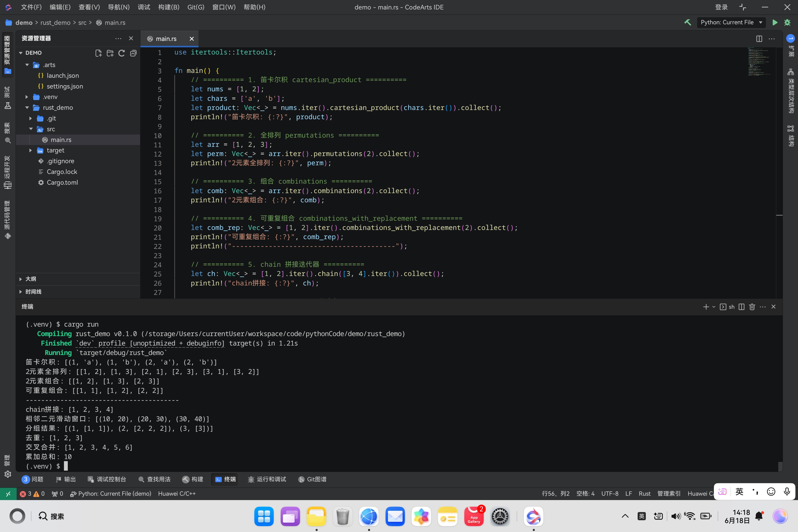This screenshot has height=532, width=798.
Task: Expand the target folder
Action: click(x=31, y=150)
